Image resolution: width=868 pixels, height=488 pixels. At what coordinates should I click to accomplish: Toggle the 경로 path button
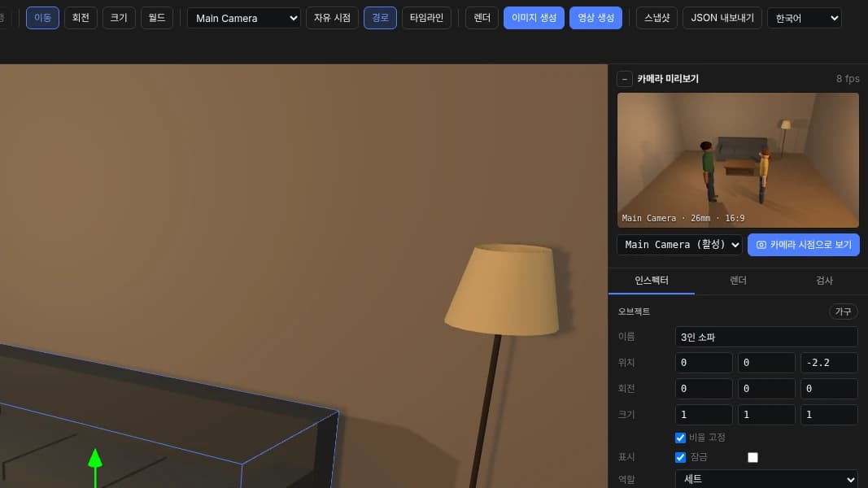point(380,18)
